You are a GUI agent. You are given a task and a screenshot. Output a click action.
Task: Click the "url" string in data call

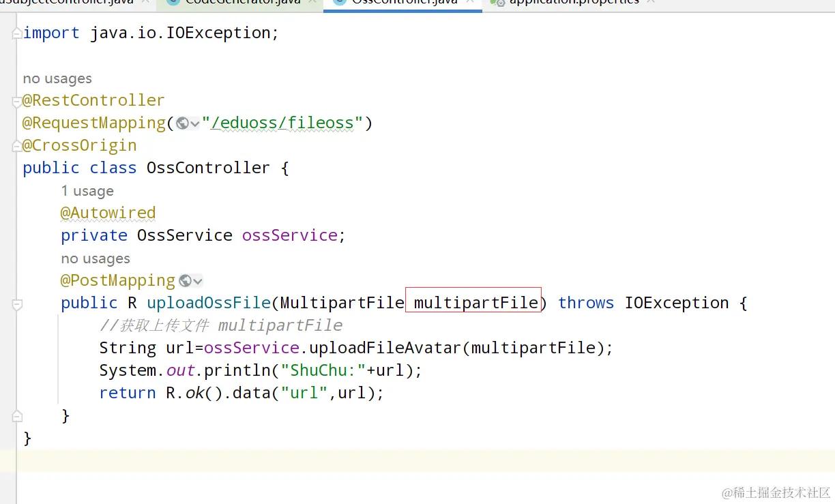click(x=304, y=393)
